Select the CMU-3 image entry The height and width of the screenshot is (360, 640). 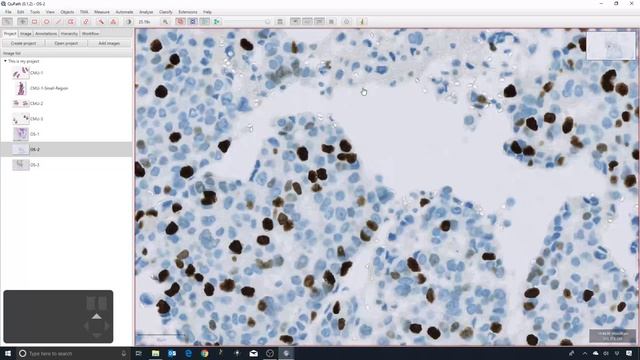66,119
